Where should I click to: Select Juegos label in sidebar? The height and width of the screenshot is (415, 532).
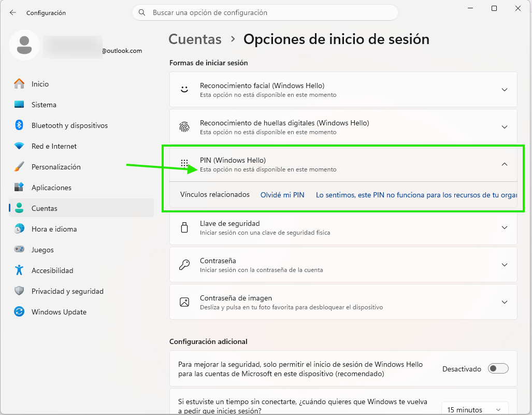click(42, 250)
